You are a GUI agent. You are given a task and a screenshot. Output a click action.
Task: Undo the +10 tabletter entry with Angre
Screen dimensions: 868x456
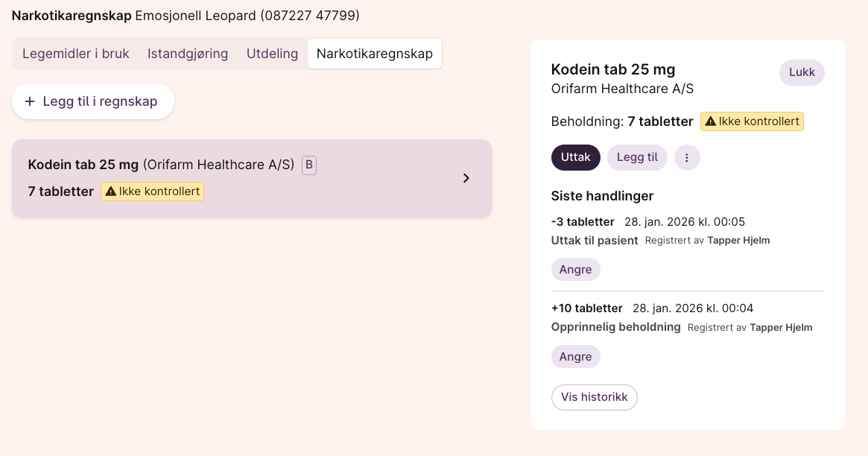point(575,357)
